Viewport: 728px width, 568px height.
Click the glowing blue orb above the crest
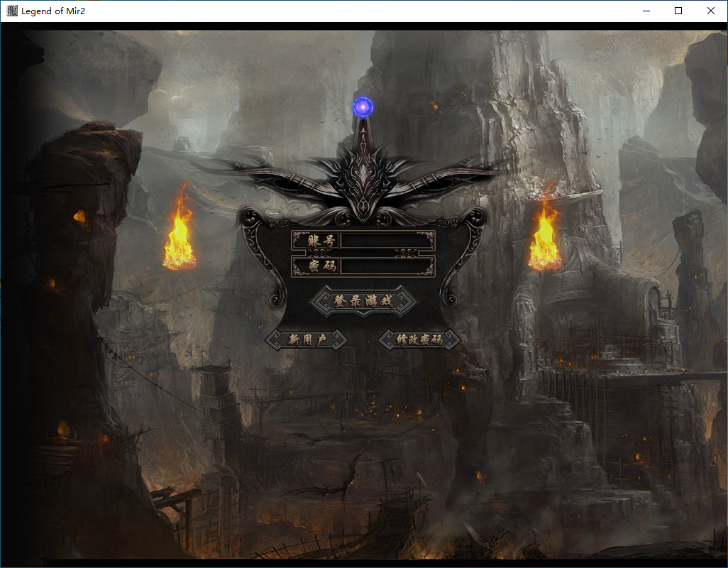[x=363, y=107]
